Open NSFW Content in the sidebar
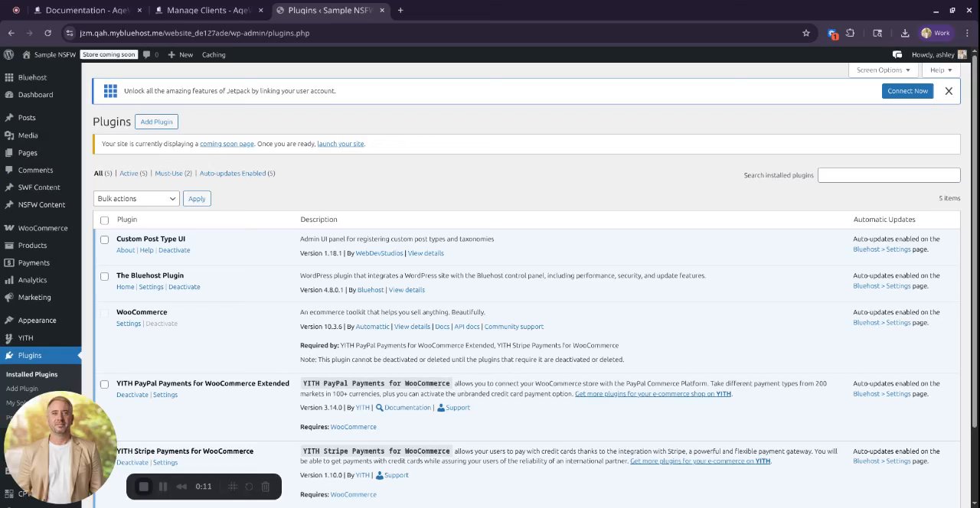Image resolution: width=980 pixels, height=508 pixels. tap(41, 205)
